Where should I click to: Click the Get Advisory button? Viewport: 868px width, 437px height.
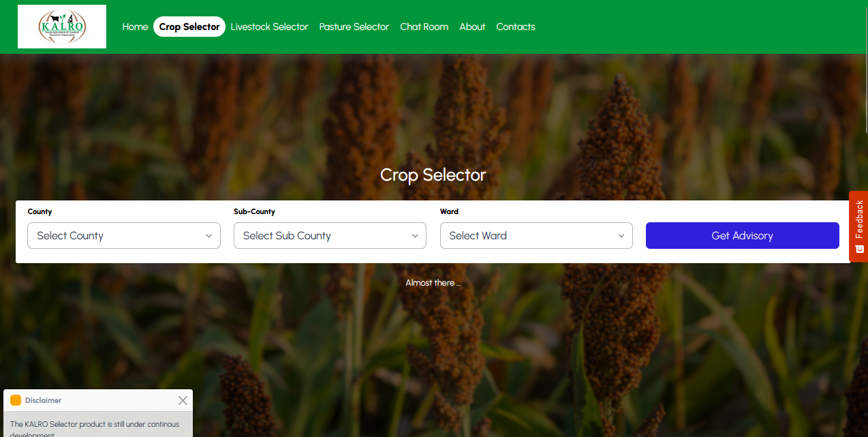[743, 236]
